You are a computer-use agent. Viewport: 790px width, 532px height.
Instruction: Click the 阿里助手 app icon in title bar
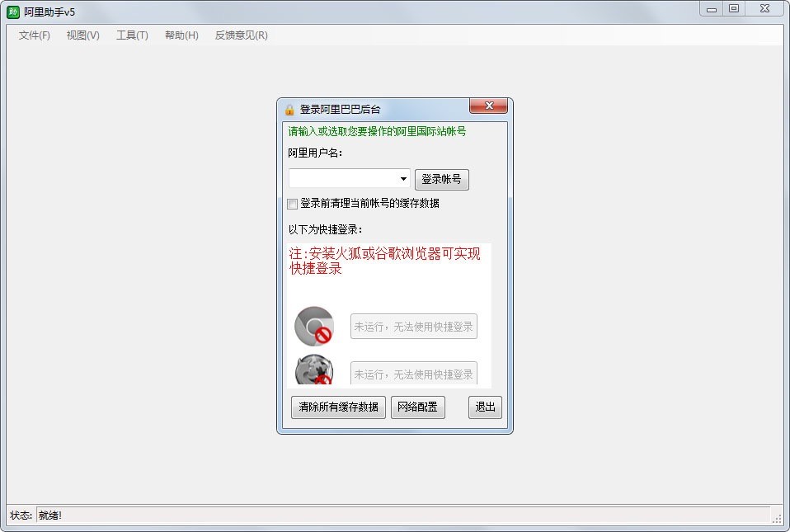tap(13, 12)
